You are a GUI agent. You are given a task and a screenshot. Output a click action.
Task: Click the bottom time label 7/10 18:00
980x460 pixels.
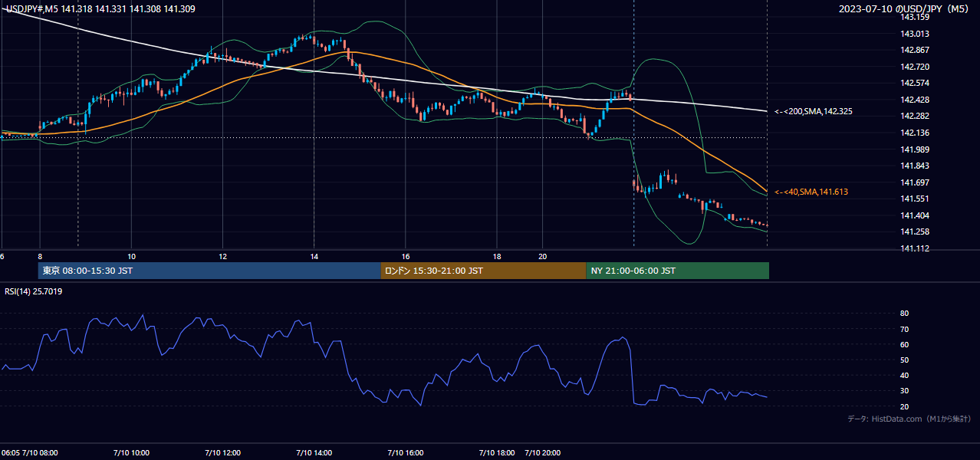[495, 453]
